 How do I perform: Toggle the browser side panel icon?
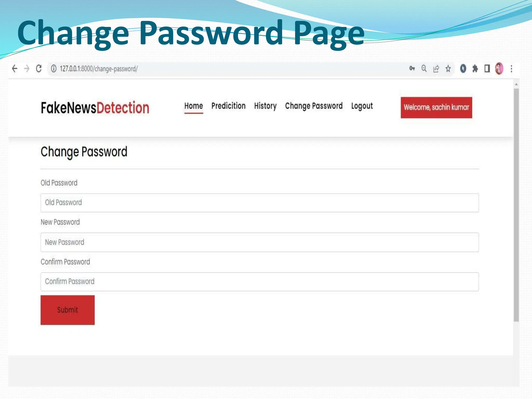[x=487, y=69]
